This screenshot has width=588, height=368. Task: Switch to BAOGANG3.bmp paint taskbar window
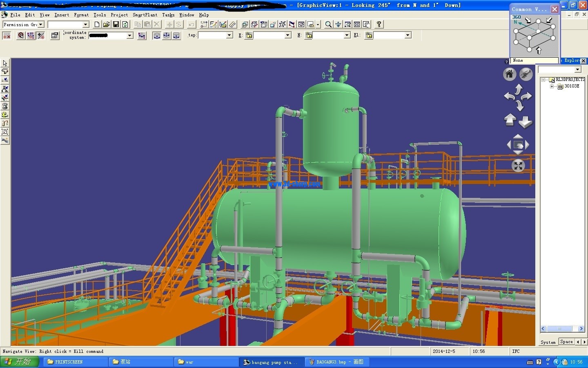tap(337, 362)
